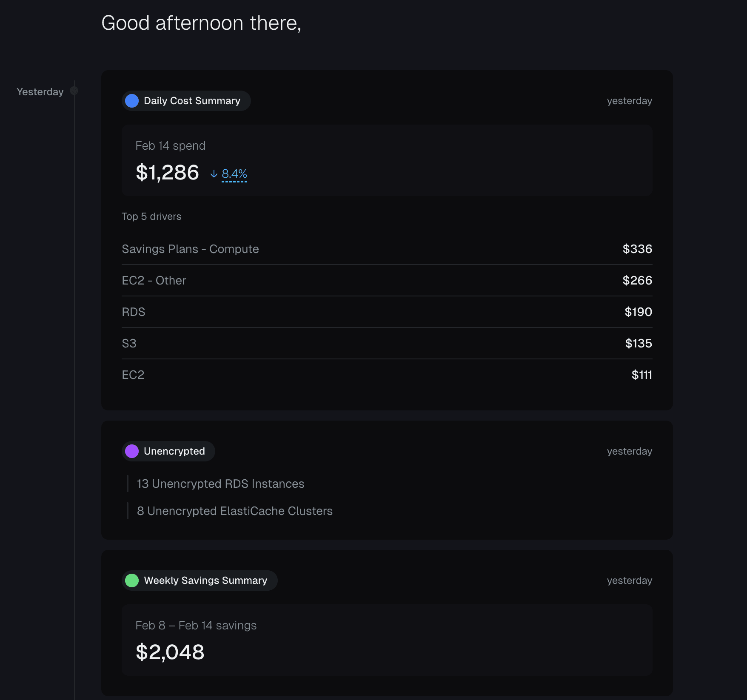Click the green dot beside Weekly Savings Summary

coord(132,580)
